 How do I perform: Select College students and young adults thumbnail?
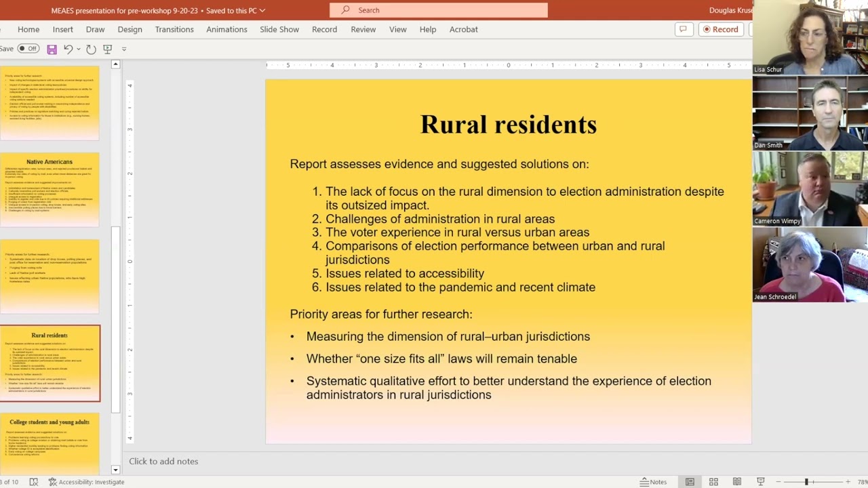pyautogui.click(x=50, y=443)
